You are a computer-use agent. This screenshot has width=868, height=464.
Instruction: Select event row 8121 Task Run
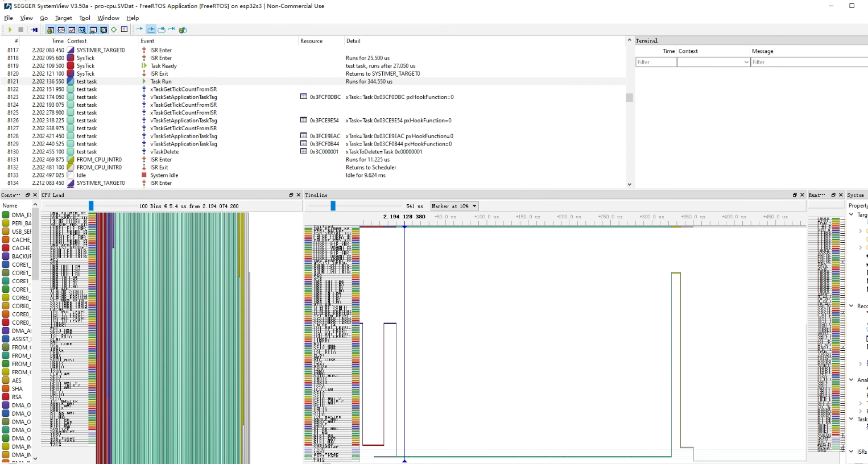314,81
